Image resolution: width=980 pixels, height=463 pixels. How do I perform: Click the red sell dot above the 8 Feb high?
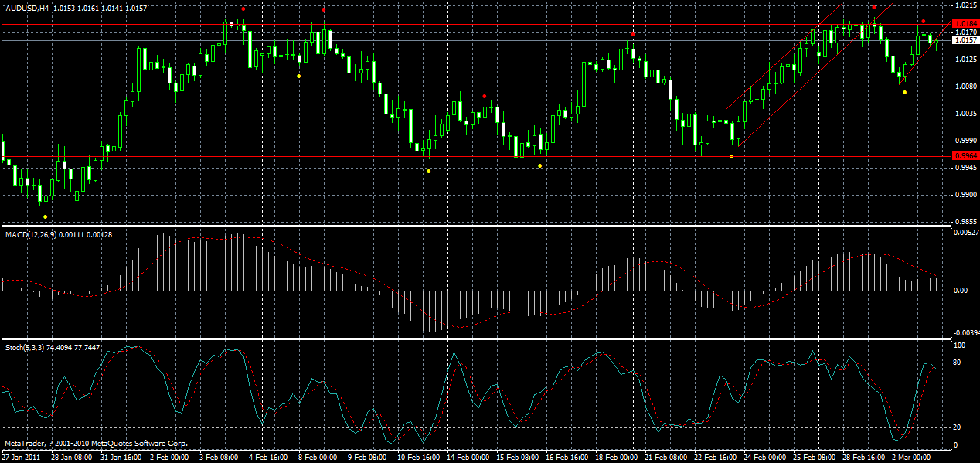coord(323,9)
